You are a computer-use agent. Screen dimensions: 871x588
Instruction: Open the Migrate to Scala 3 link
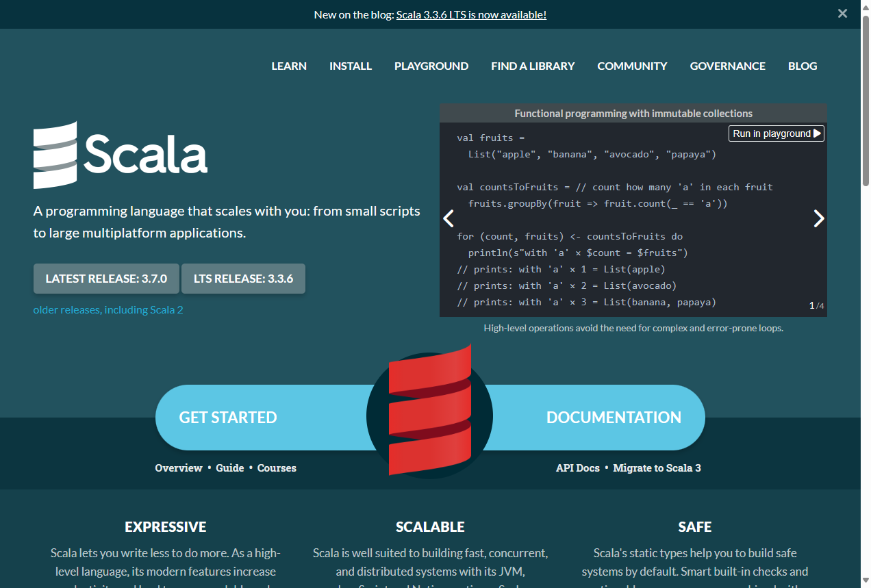click(x=657, y=468)
